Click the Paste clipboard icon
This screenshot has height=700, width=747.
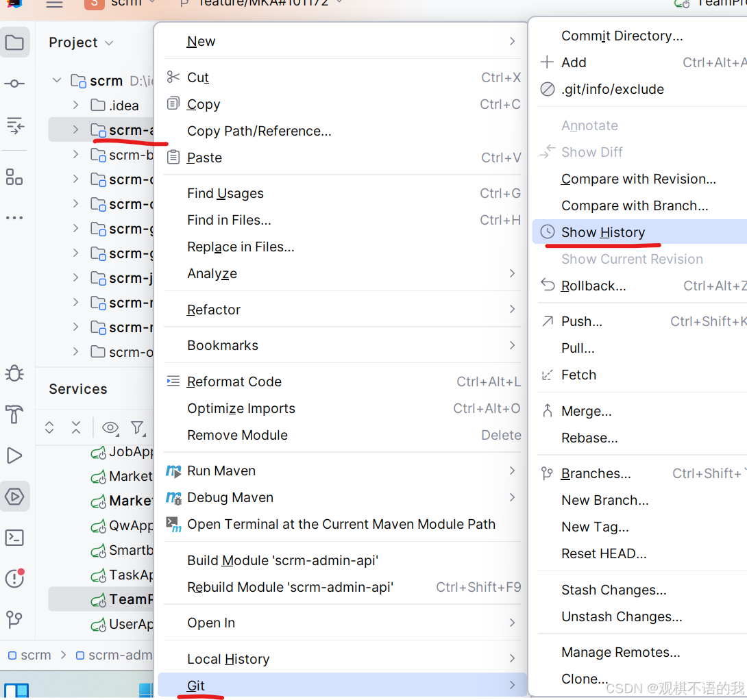(x=173, y=157)
